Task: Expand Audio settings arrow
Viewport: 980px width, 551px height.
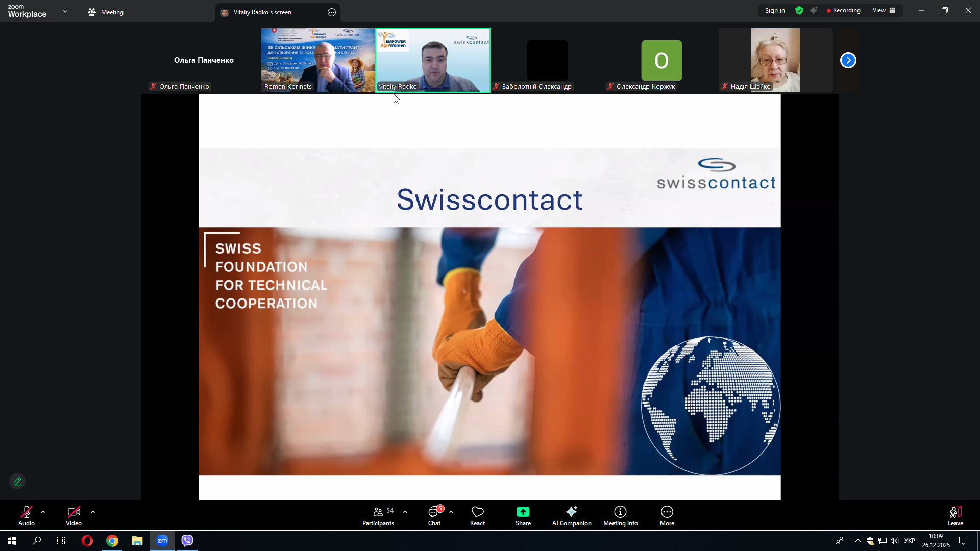Action: click(x=43, y=511)
